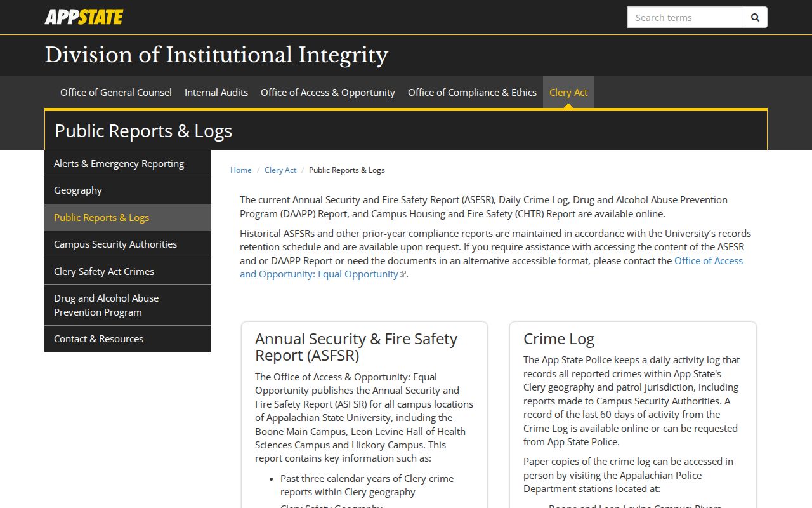Click the bullet 'Past three calendar years of Clery crime'
This screenshot has height=508, width=812.
coord(367,485)
